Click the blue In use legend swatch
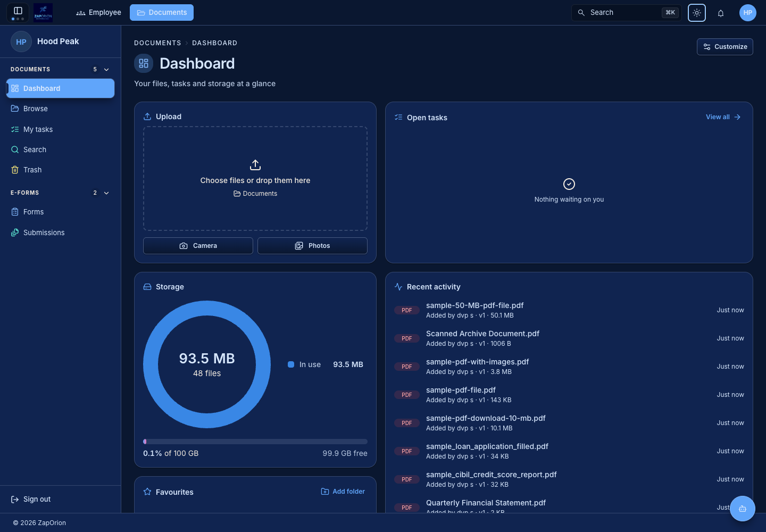The image size is (766, 532). 291,364
